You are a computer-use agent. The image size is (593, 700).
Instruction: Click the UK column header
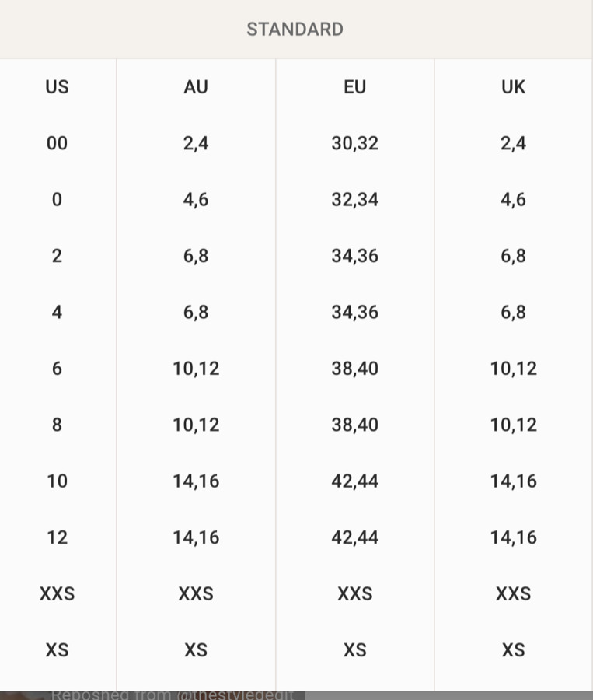point(513,86)
